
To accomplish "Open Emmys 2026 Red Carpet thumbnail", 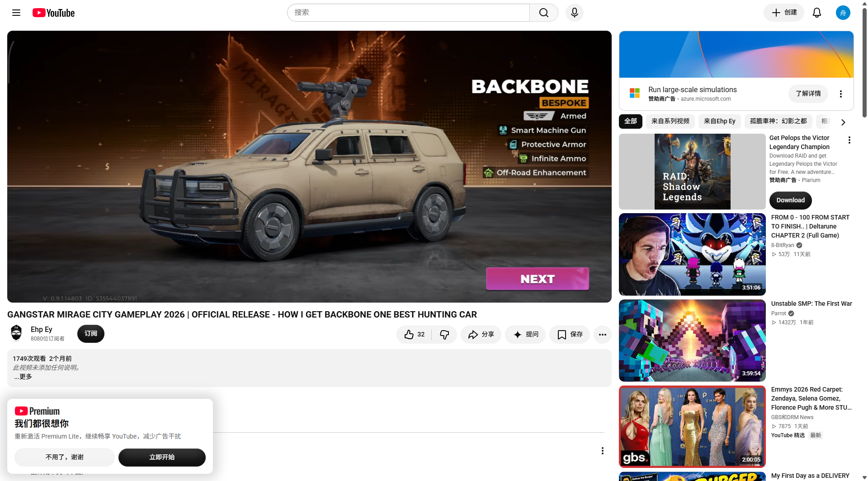I will (x=692, y=426).
